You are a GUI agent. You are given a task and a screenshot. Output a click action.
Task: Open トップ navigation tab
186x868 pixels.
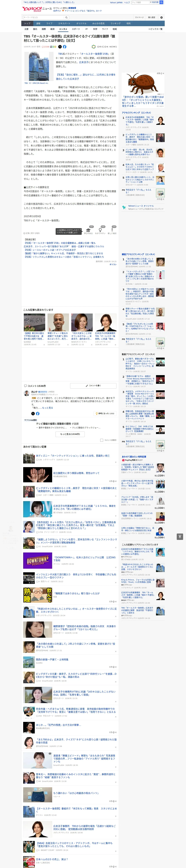27,24
